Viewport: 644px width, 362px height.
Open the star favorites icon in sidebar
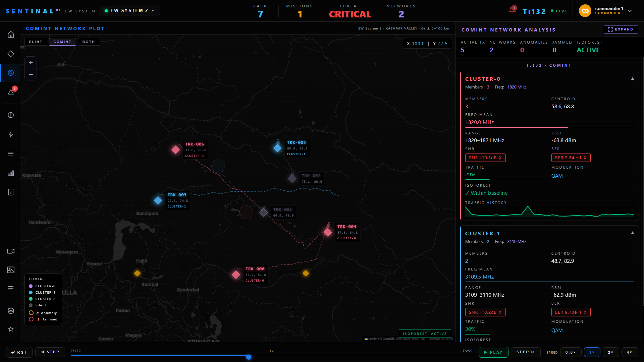click(x=11, y=329)
